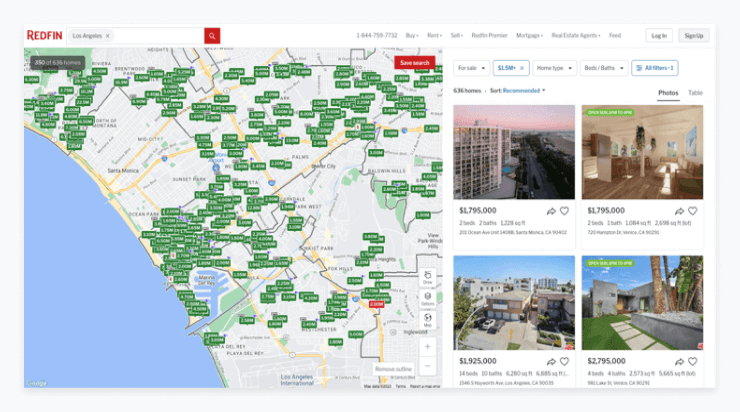This screenshot has height=412, width=740.
Task: Switch to the Table view tab
Action: (695, 93)
